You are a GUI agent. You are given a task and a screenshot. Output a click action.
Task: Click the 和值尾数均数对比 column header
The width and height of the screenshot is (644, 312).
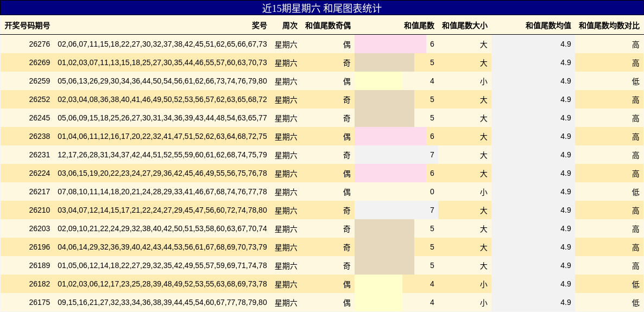[609, 26]
